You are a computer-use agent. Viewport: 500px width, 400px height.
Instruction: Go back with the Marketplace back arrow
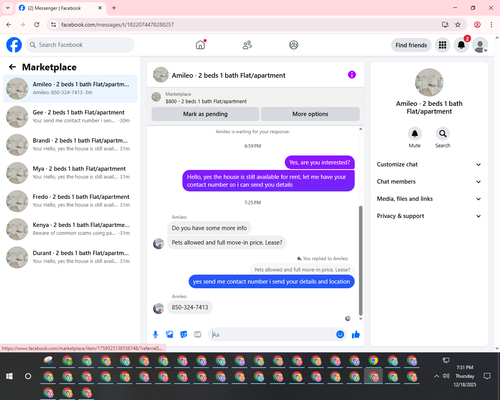12,67
